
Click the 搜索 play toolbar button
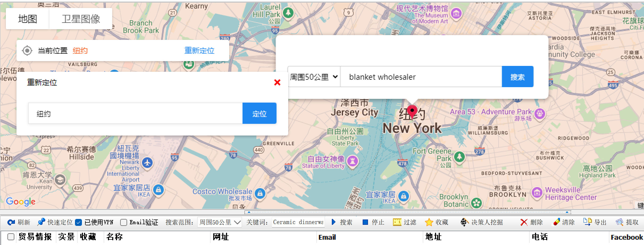342,222
